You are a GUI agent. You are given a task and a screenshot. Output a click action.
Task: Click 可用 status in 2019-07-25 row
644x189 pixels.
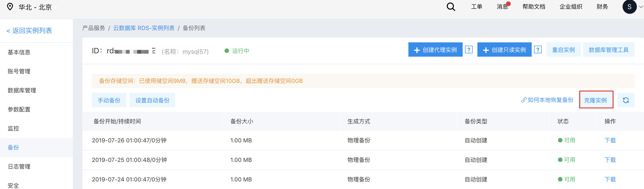566,160
